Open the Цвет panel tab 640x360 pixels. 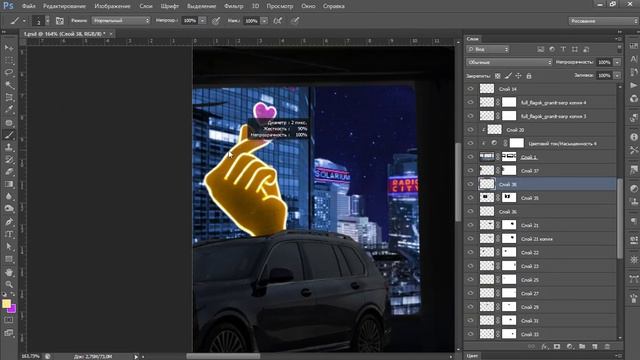(x=472, y=356)
